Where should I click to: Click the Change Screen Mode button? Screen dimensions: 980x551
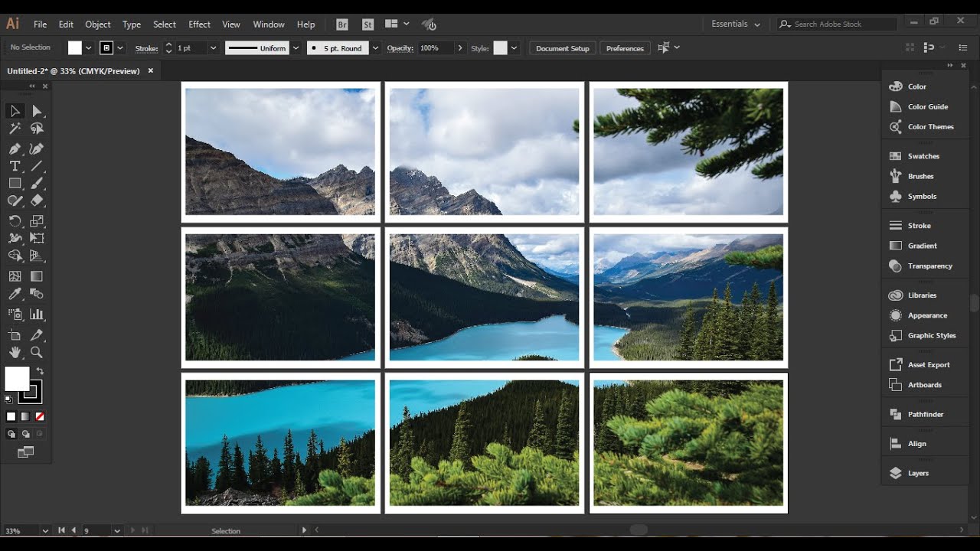point(25,452)
